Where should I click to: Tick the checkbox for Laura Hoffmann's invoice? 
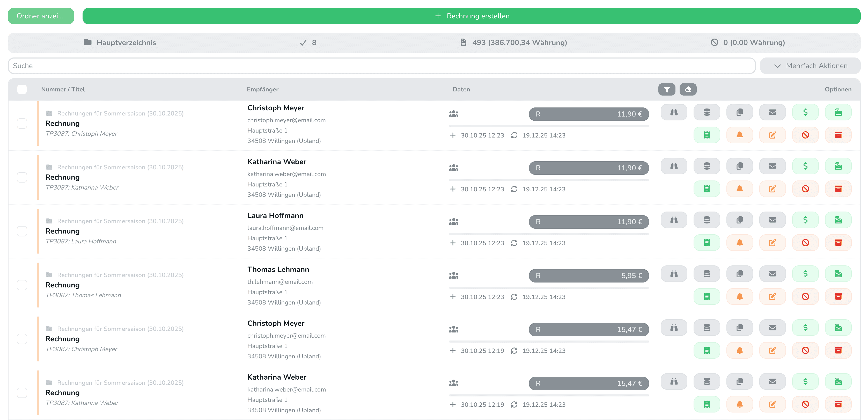click(22, 231)
